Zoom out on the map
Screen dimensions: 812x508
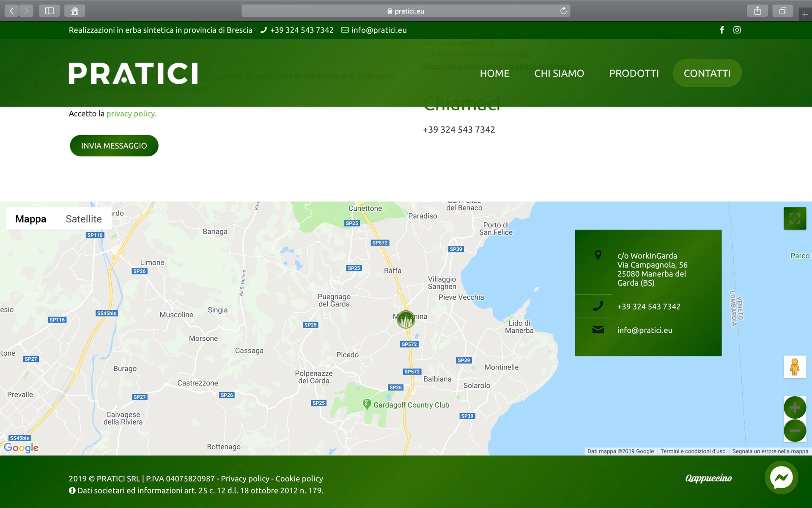(795, 431)
